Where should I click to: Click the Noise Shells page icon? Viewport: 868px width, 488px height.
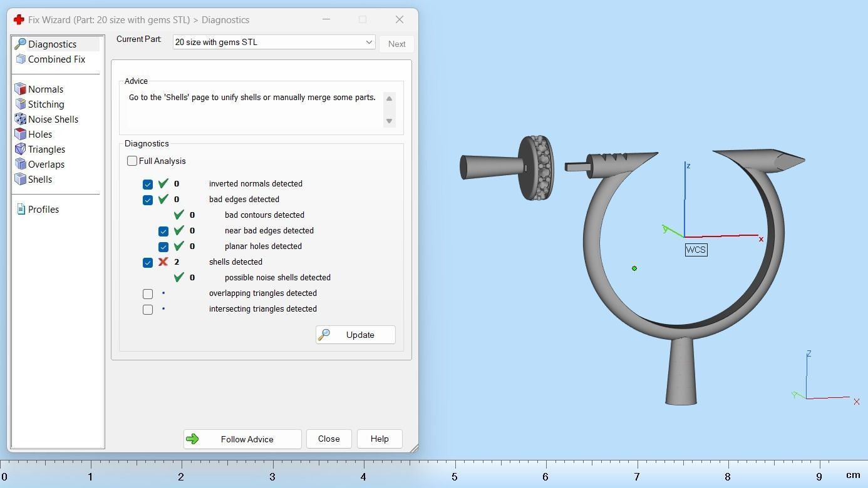click(21, 119)
